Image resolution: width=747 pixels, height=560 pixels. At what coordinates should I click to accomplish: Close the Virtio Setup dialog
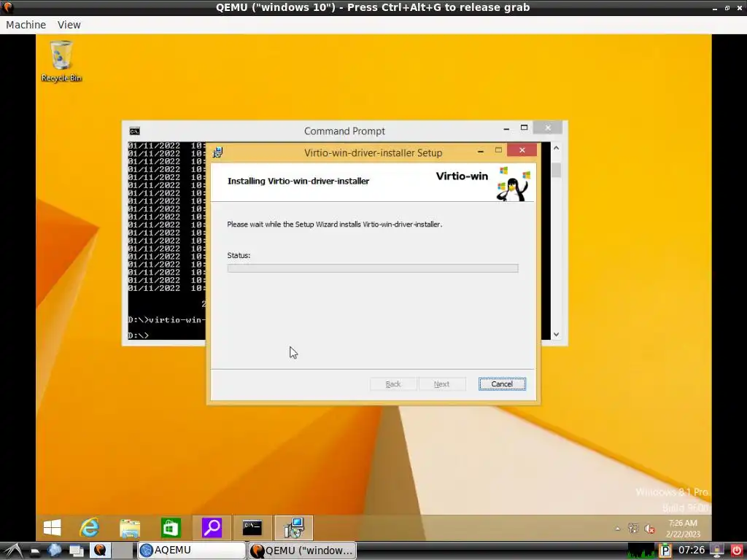click(522, 150)
